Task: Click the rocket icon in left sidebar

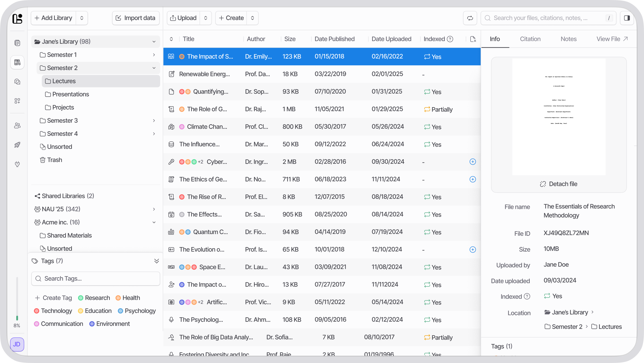Action: pyautogui.click(x=17, y=145)
